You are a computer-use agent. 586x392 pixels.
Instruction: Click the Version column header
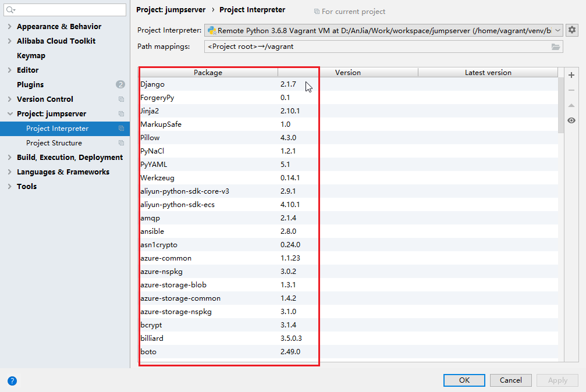click(x=348, y=73)
